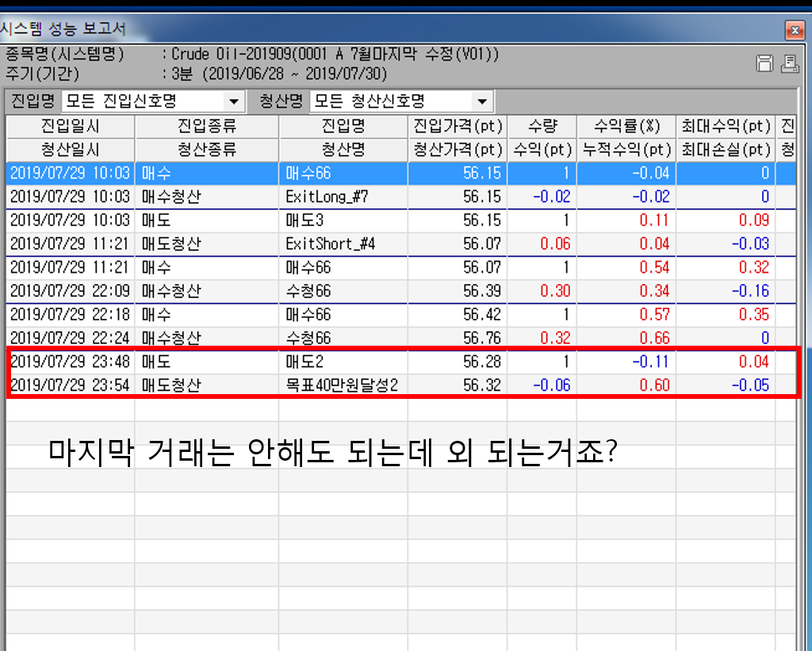Click the 수량 column header

[542, 126]
